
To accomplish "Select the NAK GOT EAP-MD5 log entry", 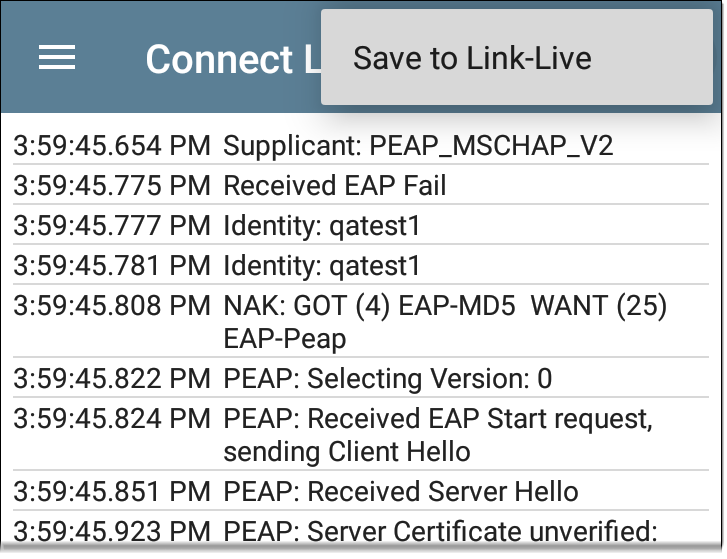I will (x=361, y=321).
